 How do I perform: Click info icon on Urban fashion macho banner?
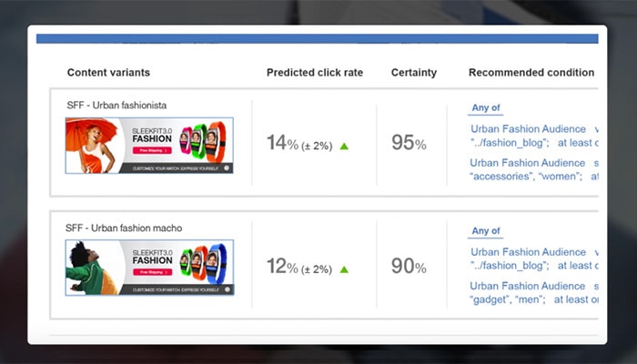click(x=227, y=289)
